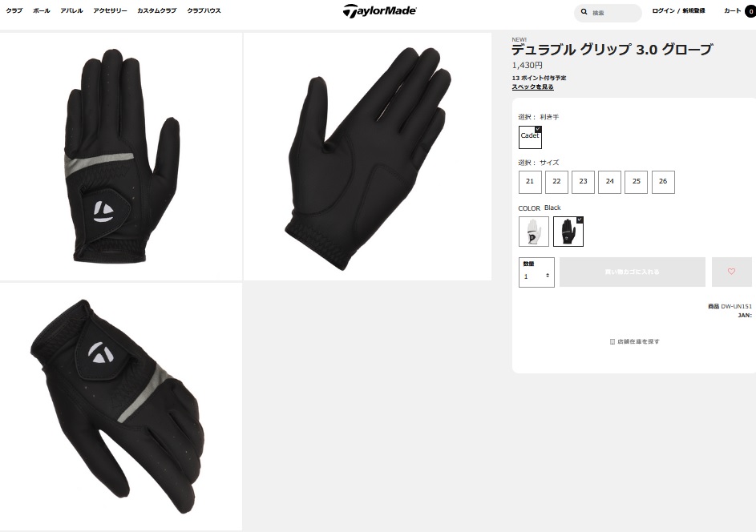The image size is (756, 532).
Task: Open the palm-side glove product image
Action: 367,156
